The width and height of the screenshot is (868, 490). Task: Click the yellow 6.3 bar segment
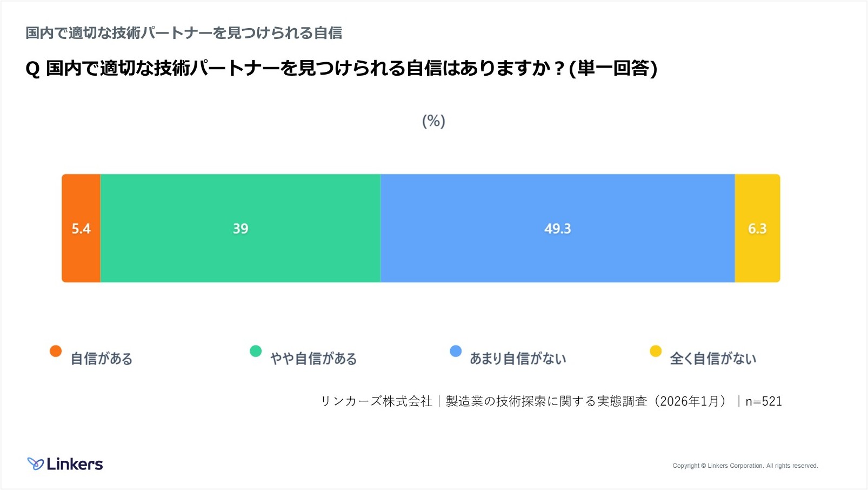[757, 228]
